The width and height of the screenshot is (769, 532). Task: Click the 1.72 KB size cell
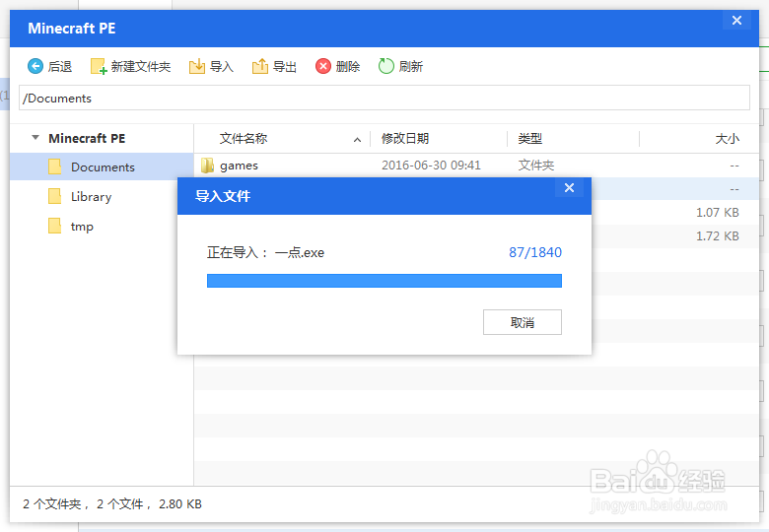coord(718,236)
